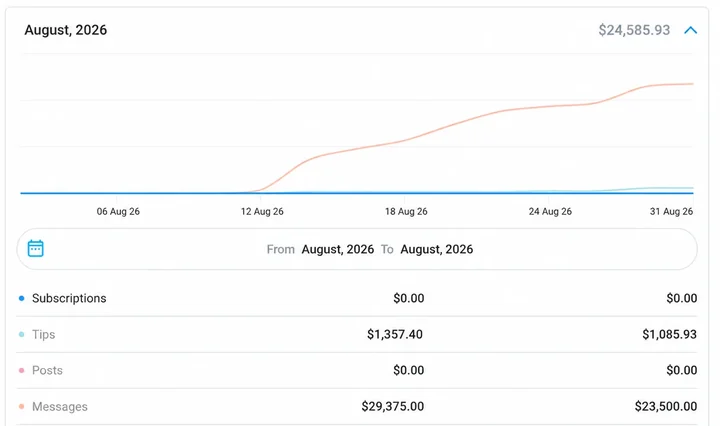Click the August, 2026 panel title
Screen dimensions: 720x426
tap(66, 30)
